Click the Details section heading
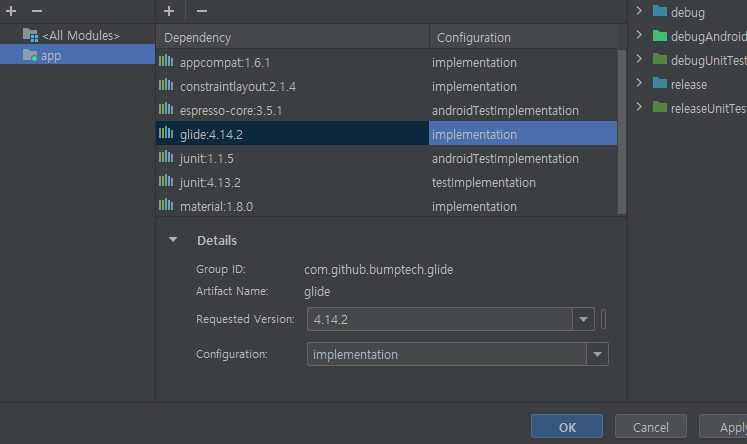Screen dimensions: 747x444 click(217, 240)
